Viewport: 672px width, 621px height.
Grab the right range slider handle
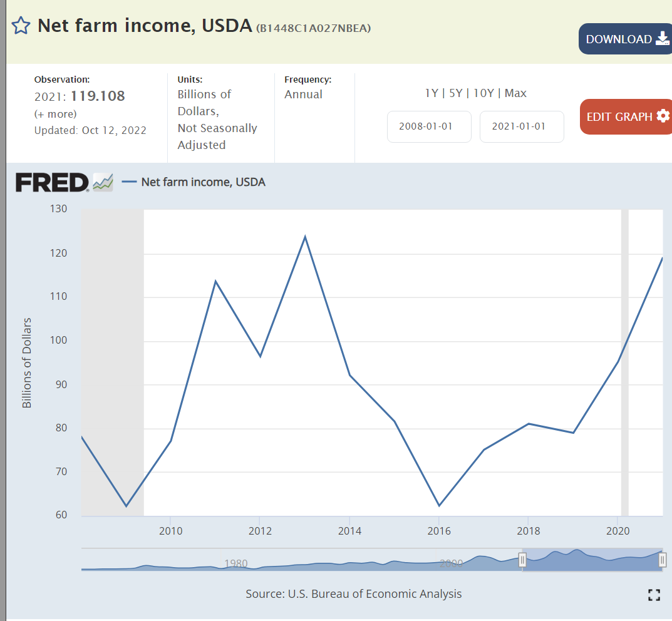point(662,561)
